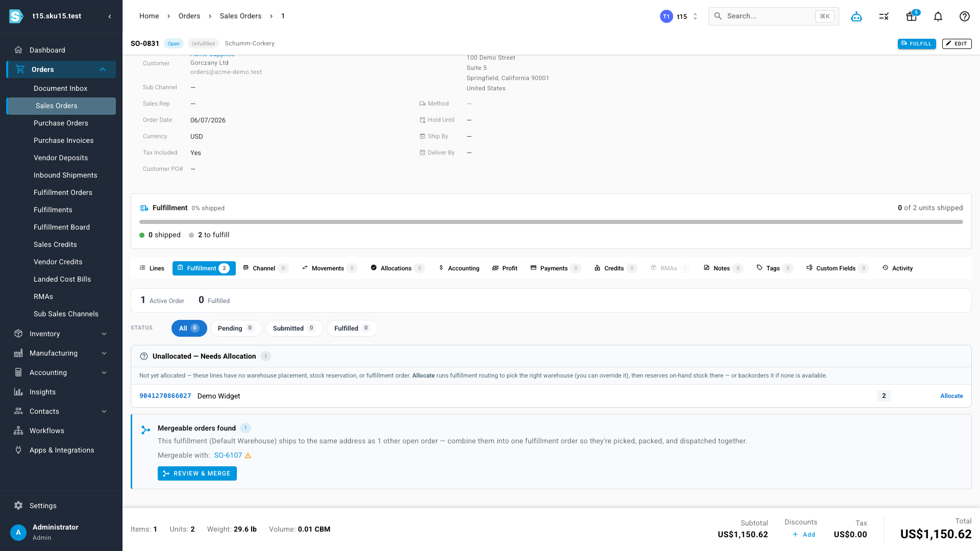Click the warning triangle next to SO-6107
Viewport: 980px width, 551px height.
tap(248, 456)
